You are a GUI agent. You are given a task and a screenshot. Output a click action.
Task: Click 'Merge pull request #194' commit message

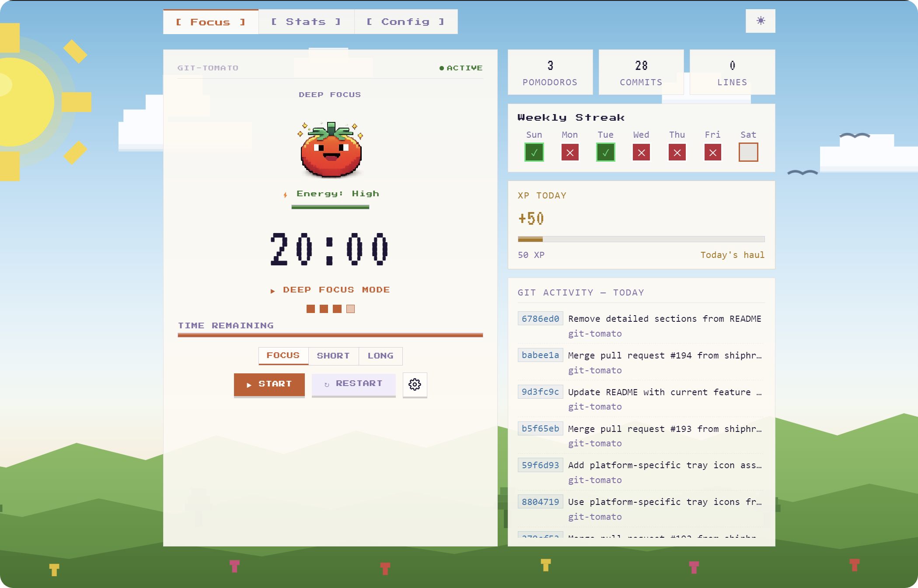665,355
